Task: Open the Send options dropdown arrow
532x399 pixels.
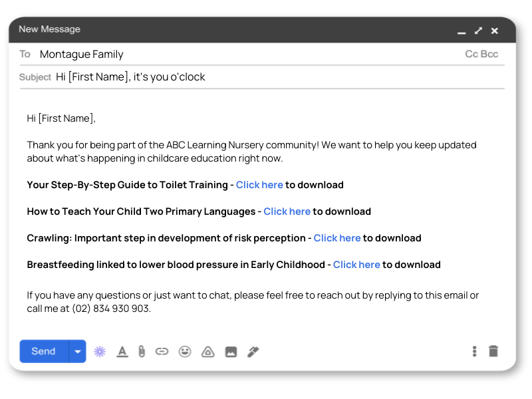Action: 78,351
